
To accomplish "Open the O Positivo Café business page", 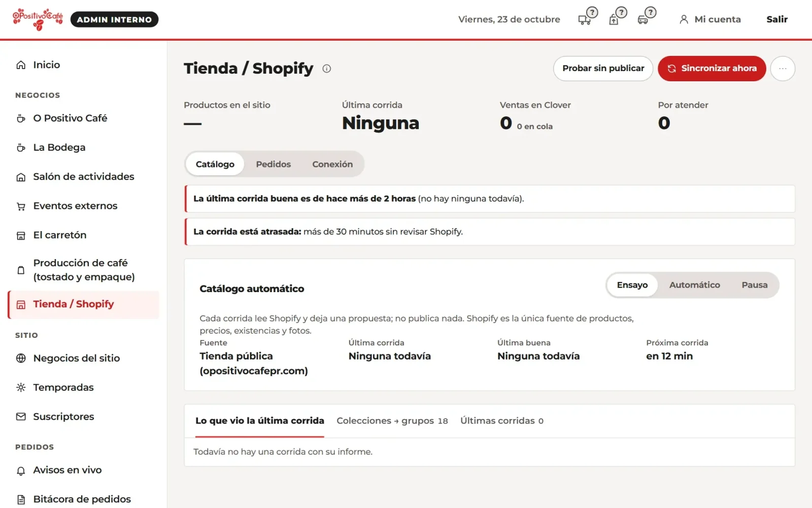I will click(83, 118).
